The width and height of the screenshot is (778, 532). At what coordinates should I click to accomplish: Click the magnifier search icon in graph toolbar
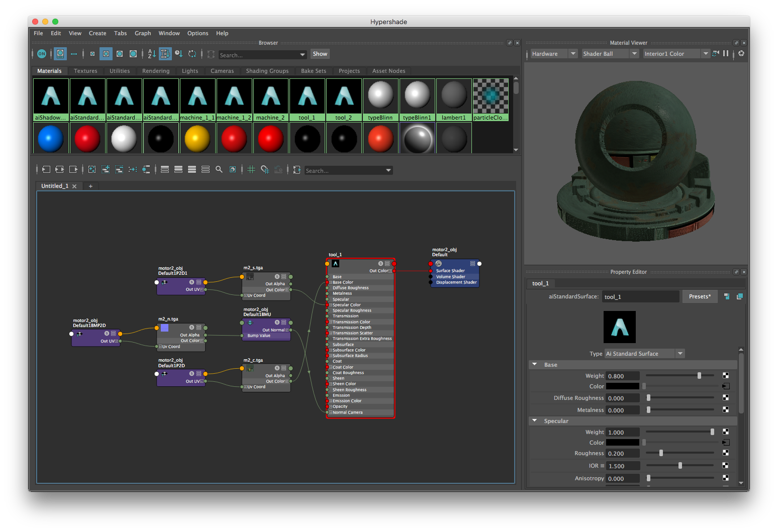[219, 169]
